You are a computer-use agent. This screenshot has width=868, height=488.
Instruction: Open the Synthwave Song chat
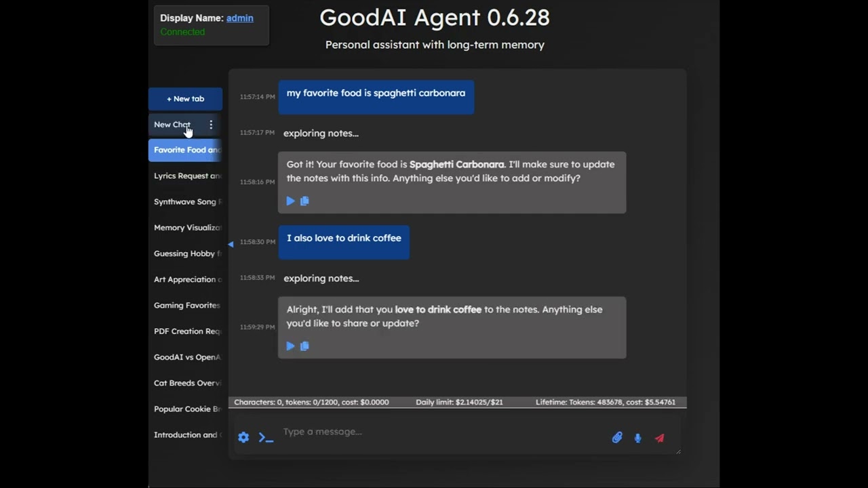185,202
